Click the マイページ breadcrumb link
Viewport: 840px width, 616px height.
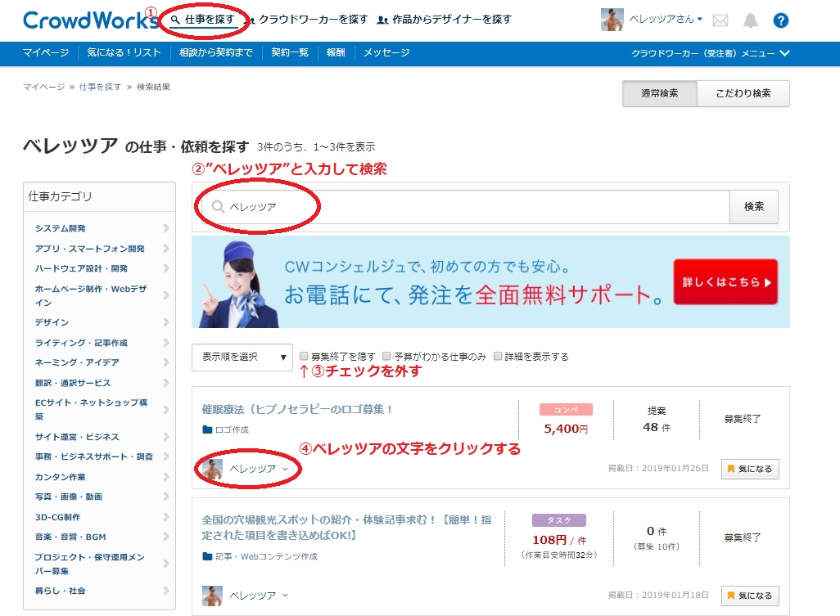pyautogui.click(x=44, y=87)
